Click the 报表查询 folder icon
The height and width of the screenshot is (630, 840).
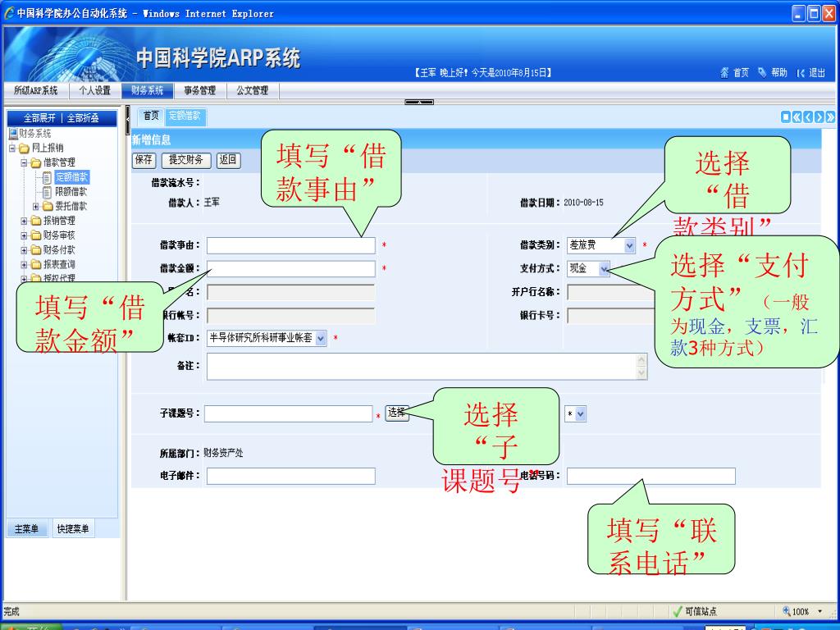click(x=36, y=265)
